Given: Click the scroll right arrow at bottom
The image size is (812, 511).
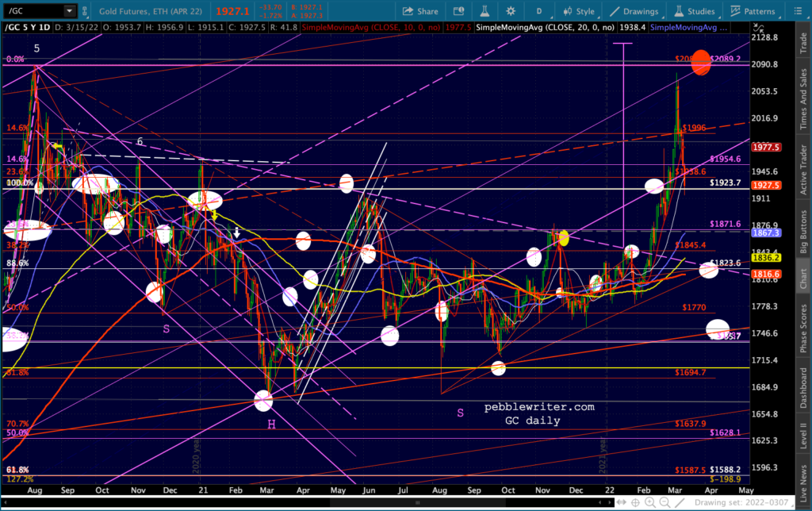Looking at the screenshot, I should coord(608,502).
